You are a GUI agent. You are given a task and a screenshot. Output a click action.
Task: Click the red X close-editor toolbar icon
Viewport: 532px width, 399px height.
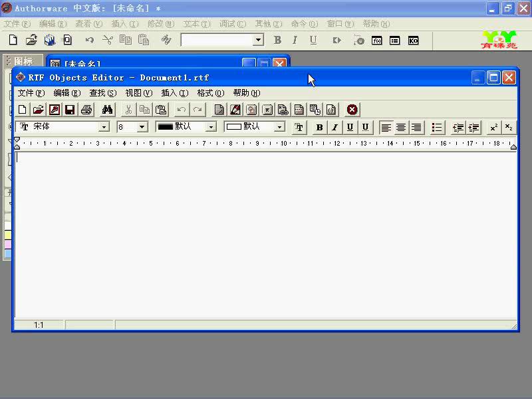[x=352, y=110]
